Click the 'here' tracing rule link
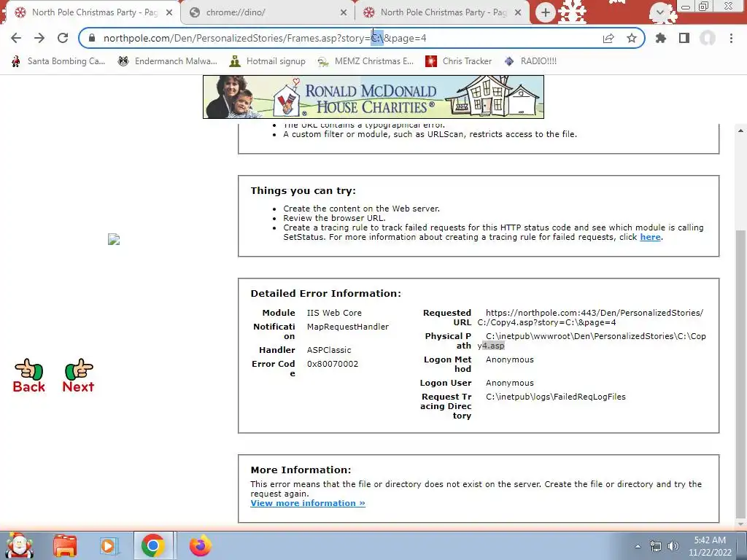The width and height of the screenshot is (747, 560). pyautogui.click(x=650, y=237)
